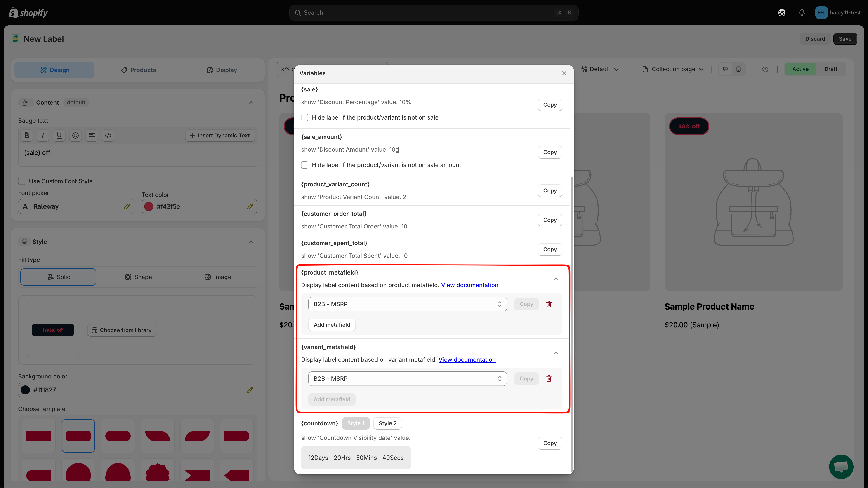
Task: Select the Image fill type
Action: pos(218,277)
